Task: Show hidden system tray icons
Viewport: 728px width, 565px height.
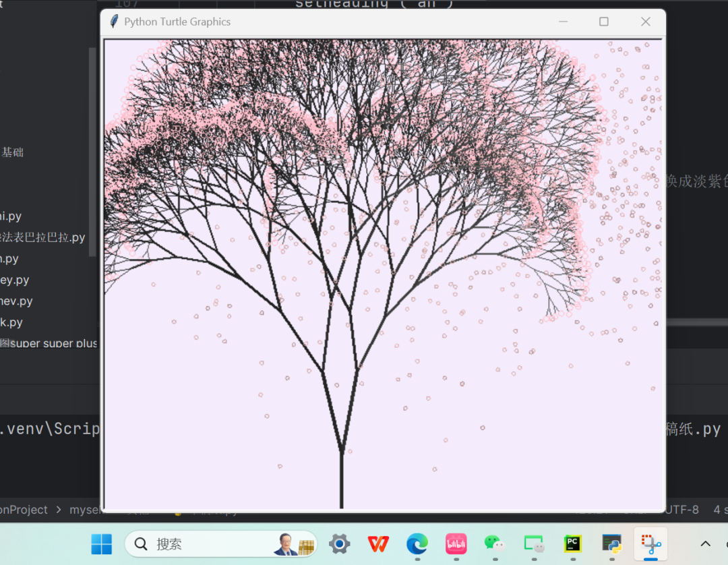Action: (x=706, y=544)
